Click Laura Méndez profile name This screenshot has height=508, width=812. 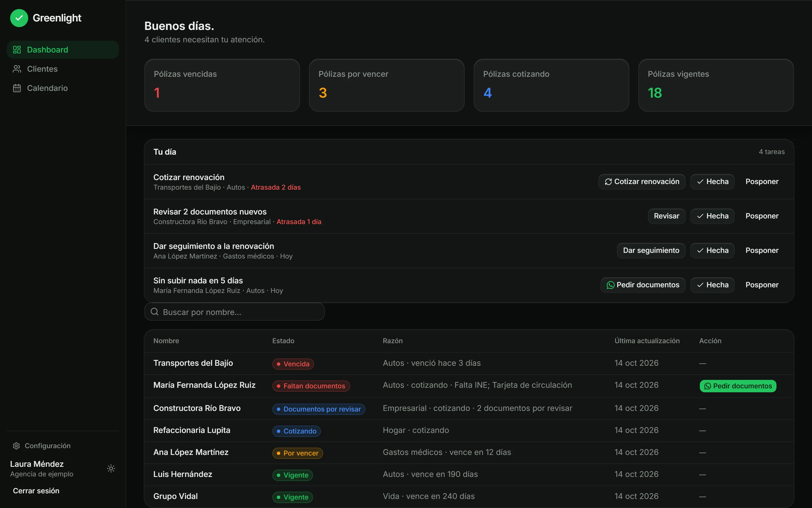(37, 464)
